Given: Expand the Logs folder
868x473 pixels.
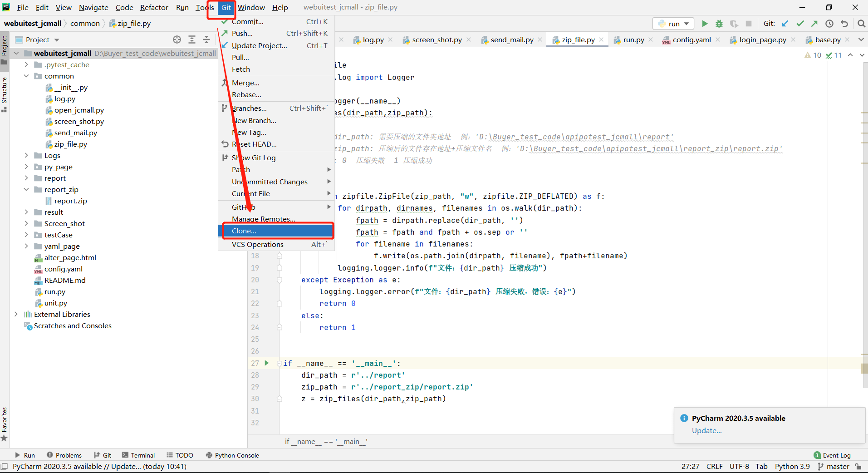Looking at the screenshot, I should 26,155.
